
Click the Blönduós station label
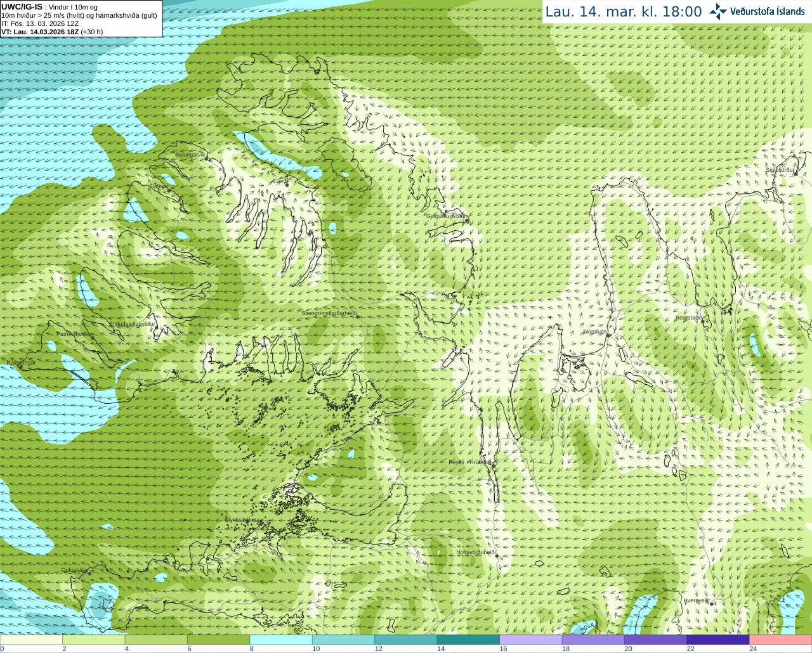pyautogui.click(x=595, y=332)
